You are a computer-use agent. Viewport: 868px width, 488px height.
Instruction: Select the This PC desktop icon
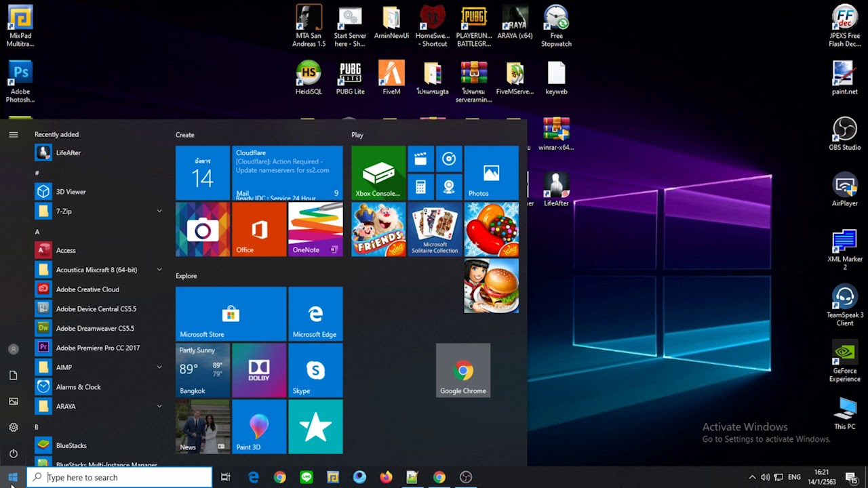[x=845, y=414]
